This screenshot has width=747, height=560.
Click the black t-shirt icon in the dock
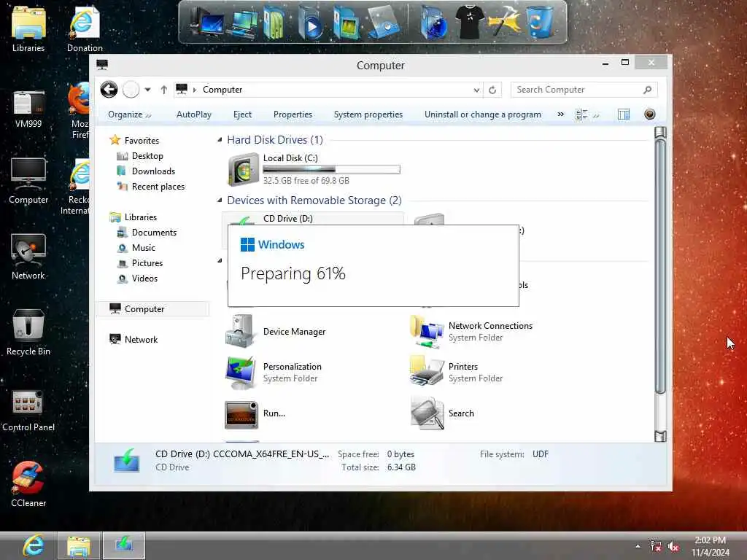470,22
